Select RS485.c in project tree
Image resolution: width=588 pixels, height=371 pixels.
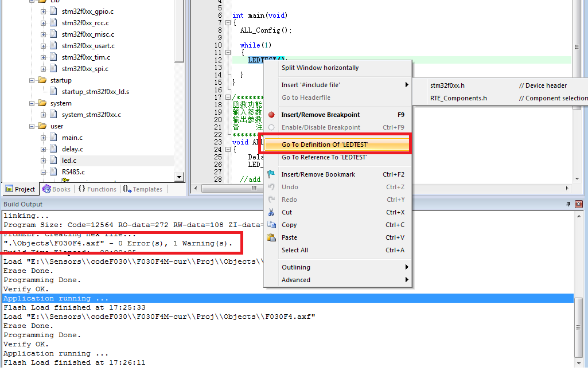click(73, 171)
